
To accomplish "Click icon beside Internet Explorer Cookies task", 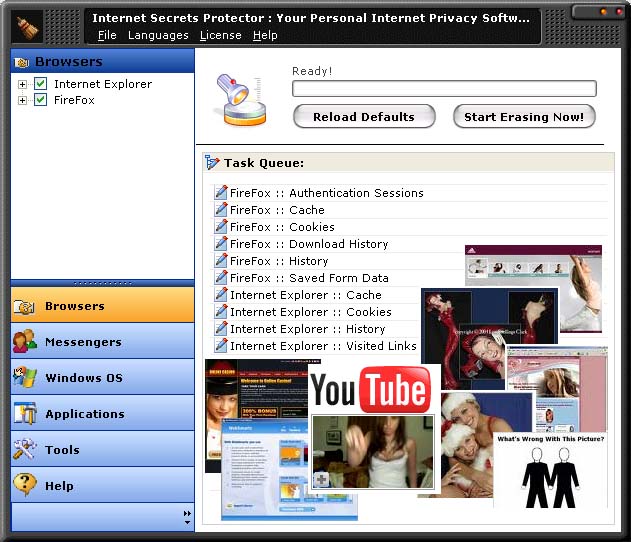I will pyautogui.click(x=221, y=312).
